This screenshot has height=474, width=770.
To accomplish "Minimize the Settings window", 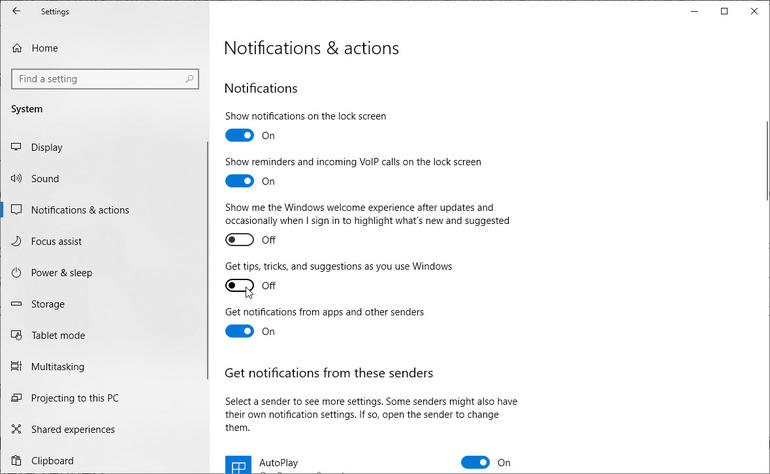I will (x=694, y=11).
